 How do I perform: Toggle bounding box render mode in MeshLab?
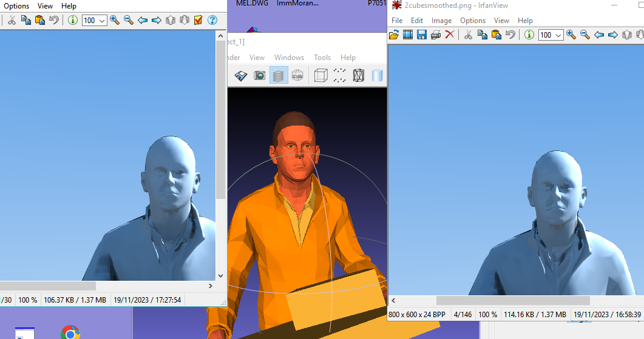[321, 75]
